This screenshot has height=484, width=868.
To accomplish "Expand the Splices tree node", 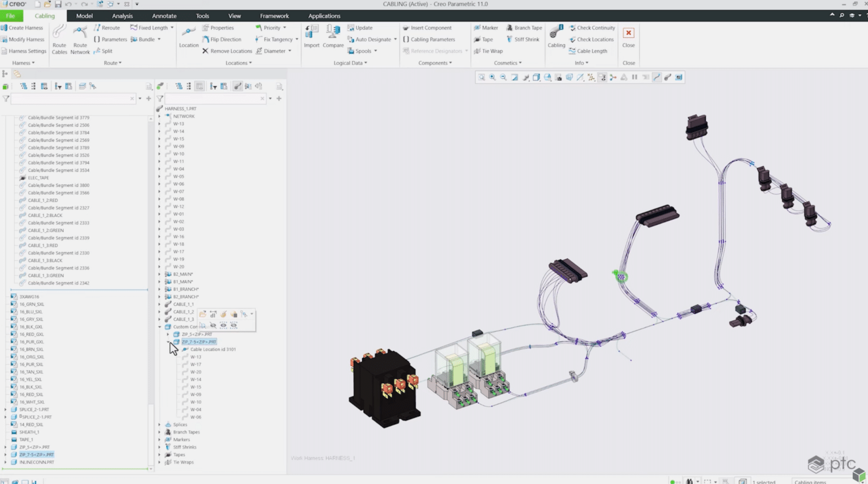I will (159, 425).
